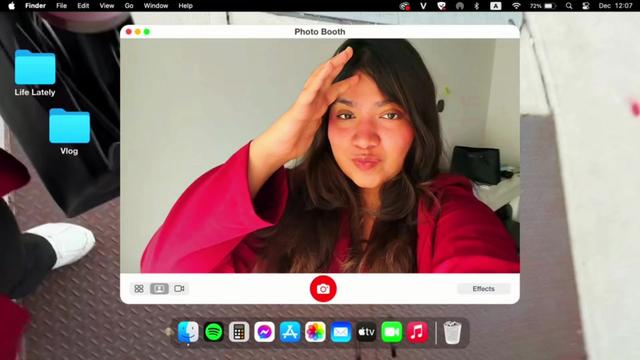Image resolution: width=640 pixels, height=360 pixels.
Task: Launch Apple TV from the Dock
Action: pyautogui.click(x=366, y=332)
